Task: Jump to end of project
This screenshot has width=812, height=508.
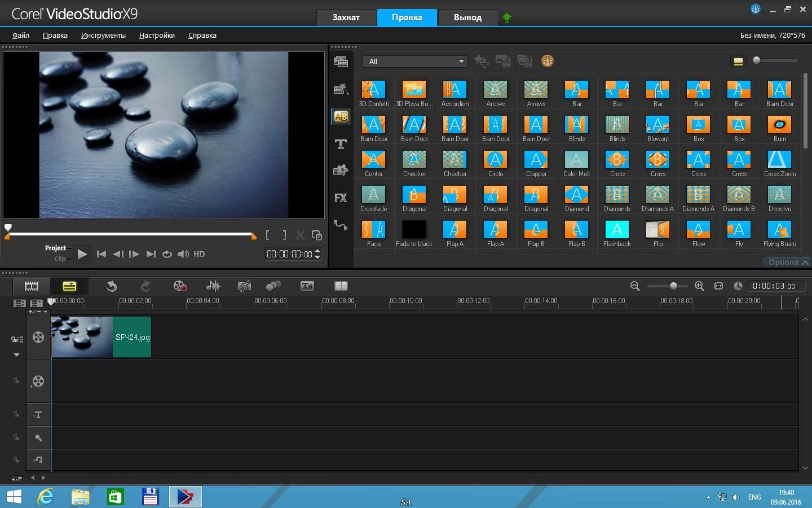Action: pyautogui.click(x=151, y=254)
